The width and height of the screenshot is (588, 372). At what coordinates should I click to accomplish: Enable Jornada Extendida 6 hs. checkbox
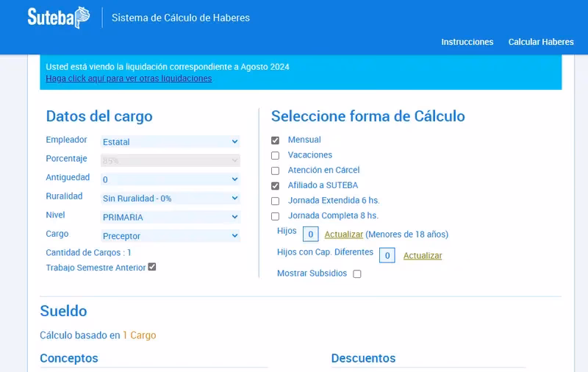(275, 201)
